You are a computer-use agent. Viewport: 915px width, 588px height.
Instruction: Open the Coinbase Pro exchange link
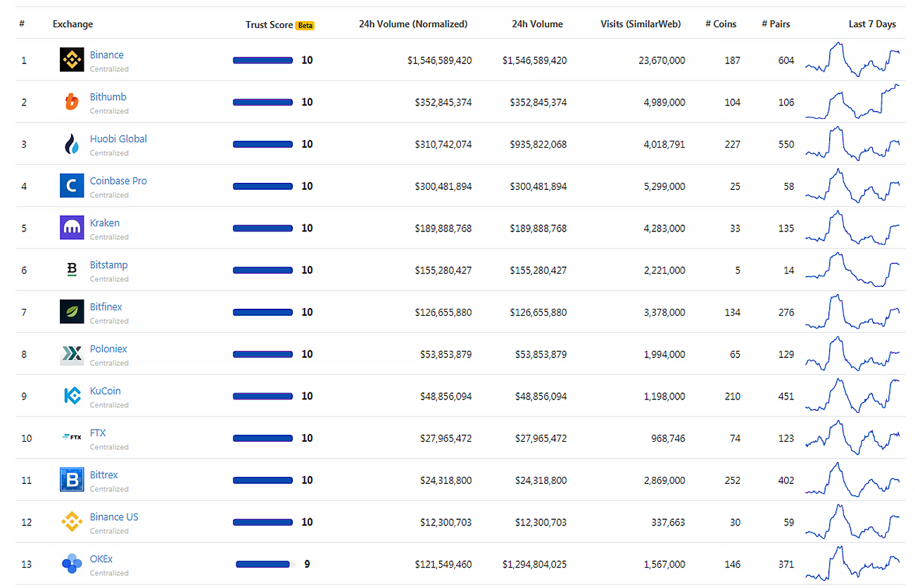coord(118,181)
